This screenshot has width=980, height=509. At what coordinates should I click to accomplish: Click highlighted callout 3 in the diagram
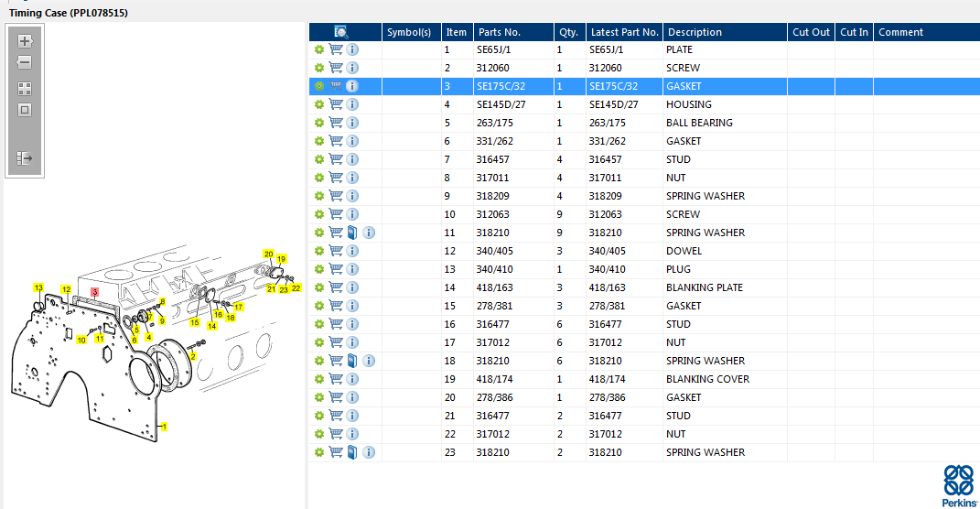tap(94, 292)
